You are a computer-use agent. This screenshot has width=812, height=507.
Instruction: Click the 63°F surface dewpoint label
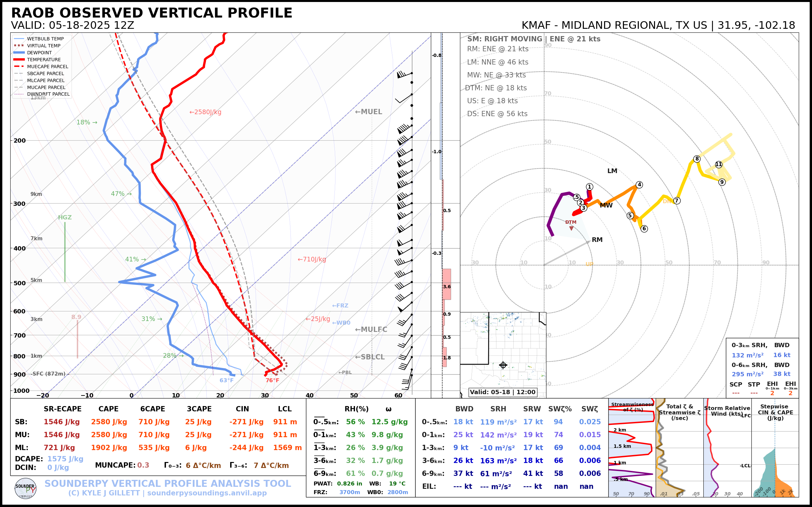(226, 380)
